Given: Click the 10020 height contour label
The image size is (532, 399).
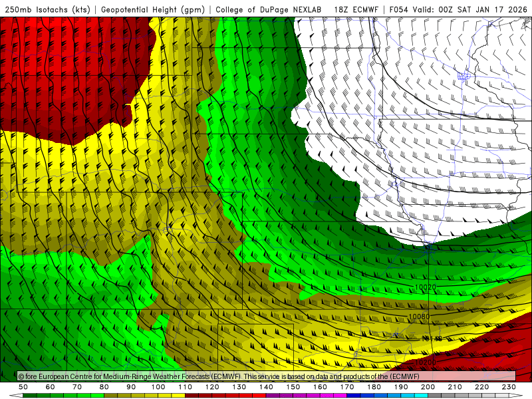Looking at the screenshot, I should 425,287.
